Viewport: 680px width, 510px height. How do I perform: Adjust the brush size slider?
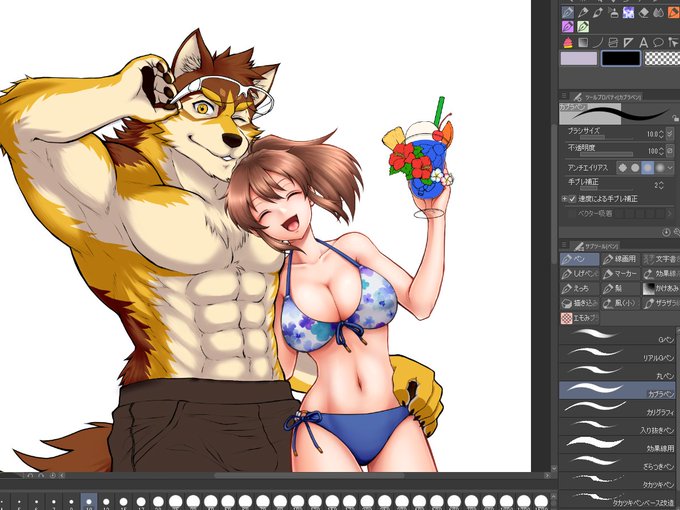click(605, 137)
